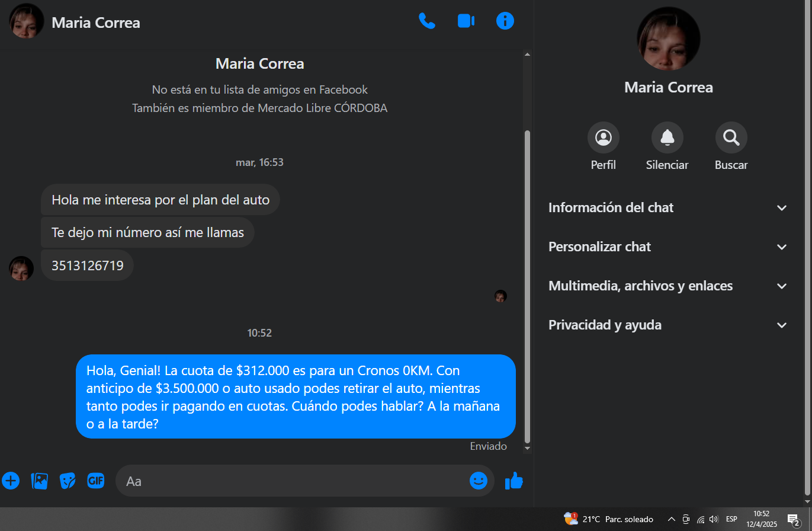Expand Información del chat section
Image resolution: width=812 pixels, height=531 pixels.
click(669, 208)
